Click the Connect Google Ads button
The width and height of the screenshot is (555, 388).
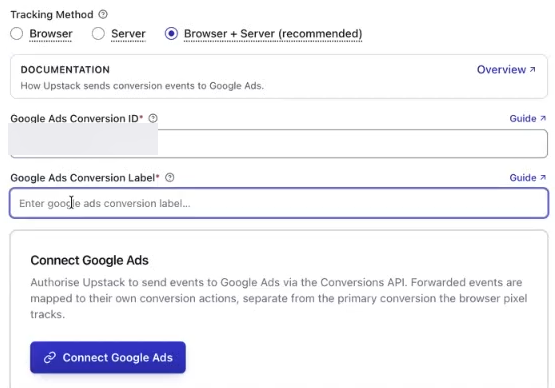point(108,358)
